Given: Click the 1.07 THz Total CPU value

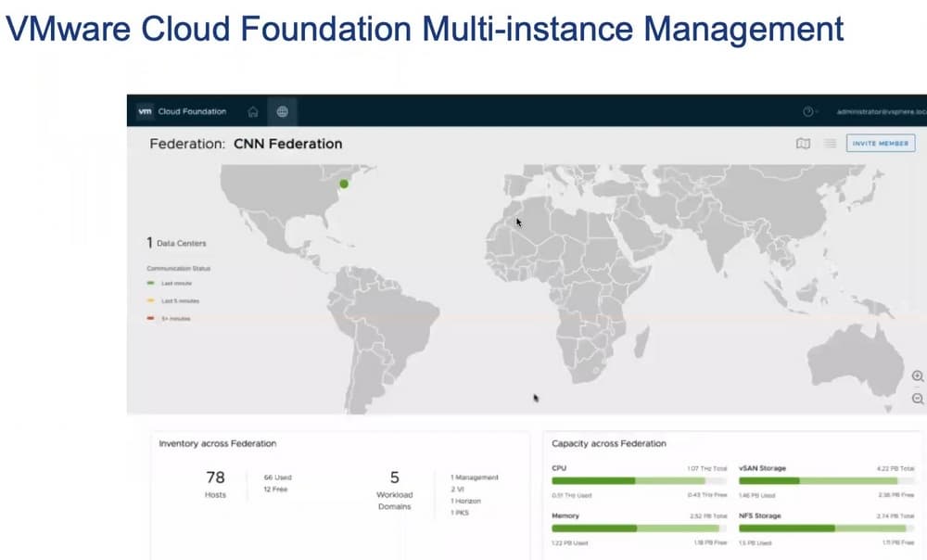Looking at the screenshot, I should (706, 468).
